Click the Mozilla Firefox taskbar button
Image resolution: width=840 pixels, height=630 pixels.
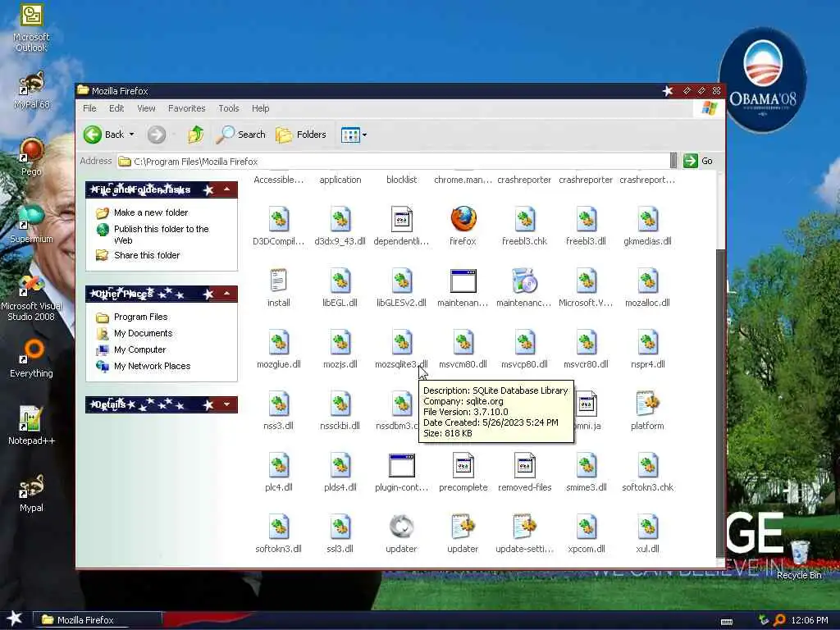pos(98,620)
